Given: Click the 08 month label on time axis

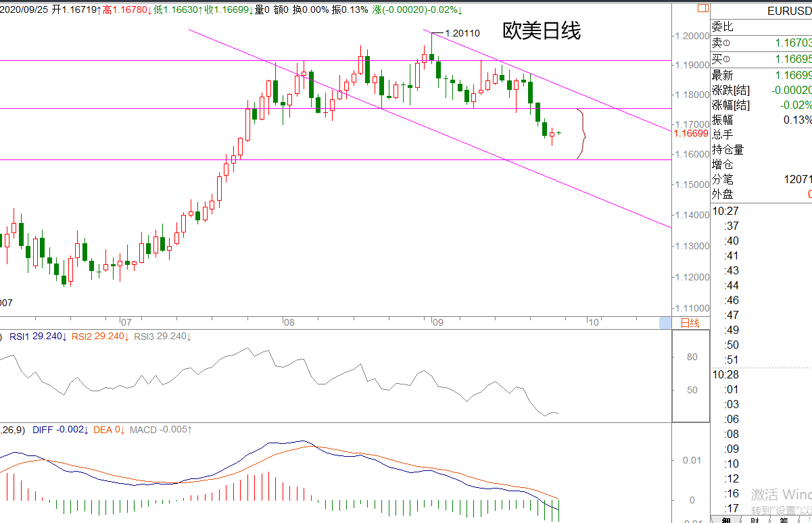Looking at the screenshot, I should 288,323.
